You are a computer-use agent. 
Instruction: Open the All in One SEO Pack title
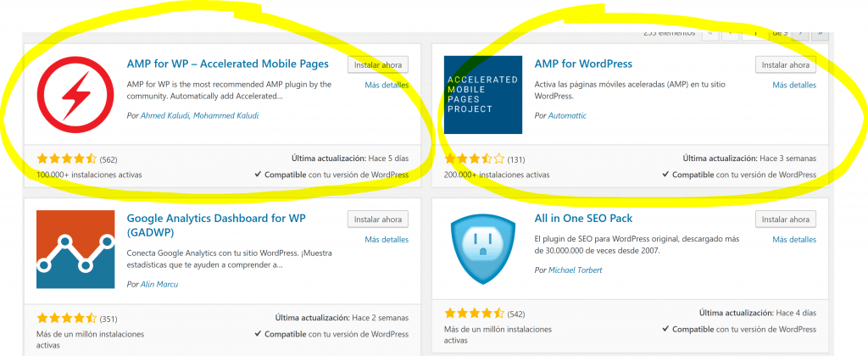583,218
